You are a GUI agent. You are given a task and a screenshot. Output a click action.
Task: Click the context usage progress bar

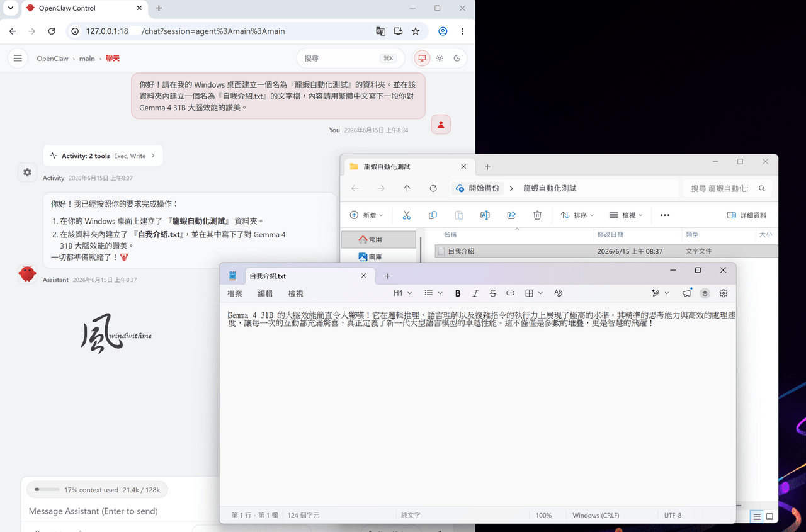(47, 489)
